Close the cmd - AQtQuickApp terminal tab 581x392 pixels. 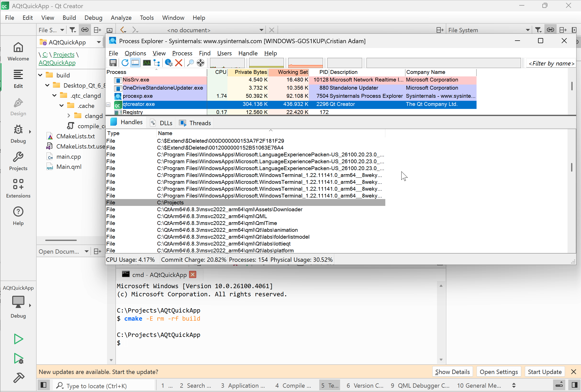(x=193, y=275)
